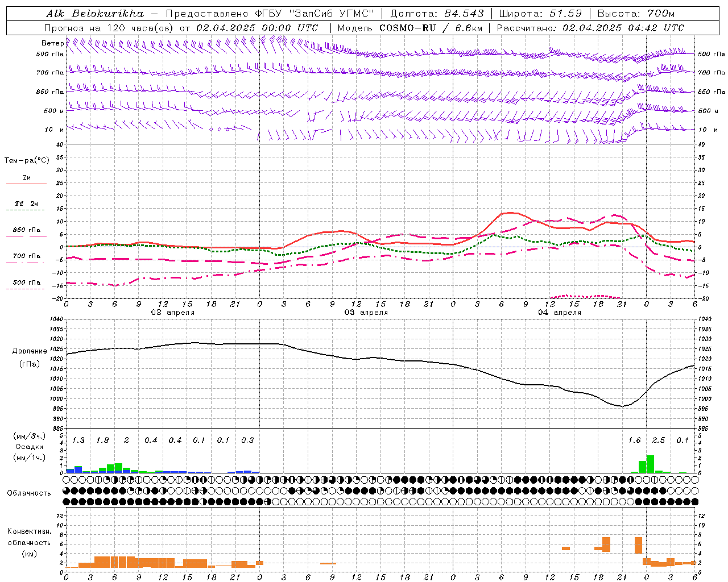Click the solid red "2м" legend line sample
Viewport: 728px width, 582px height.
[26, 184]
